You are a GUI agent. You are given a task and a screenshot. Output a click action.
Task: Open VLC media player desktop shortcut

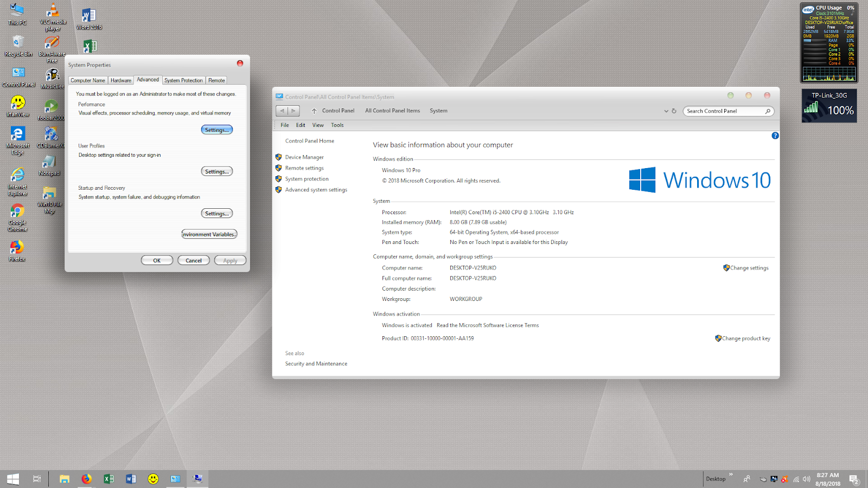pyautogui.click(x=53, y=17)
